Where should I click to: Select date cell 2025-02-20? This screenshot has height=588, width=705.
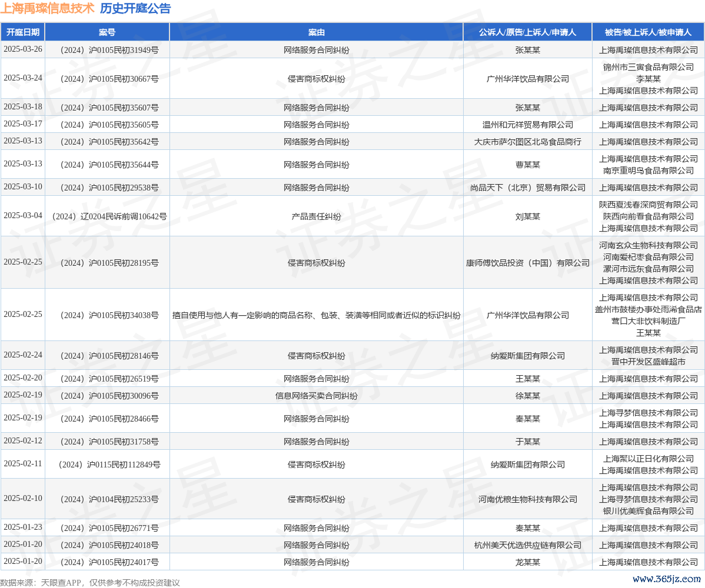point(23,377)
